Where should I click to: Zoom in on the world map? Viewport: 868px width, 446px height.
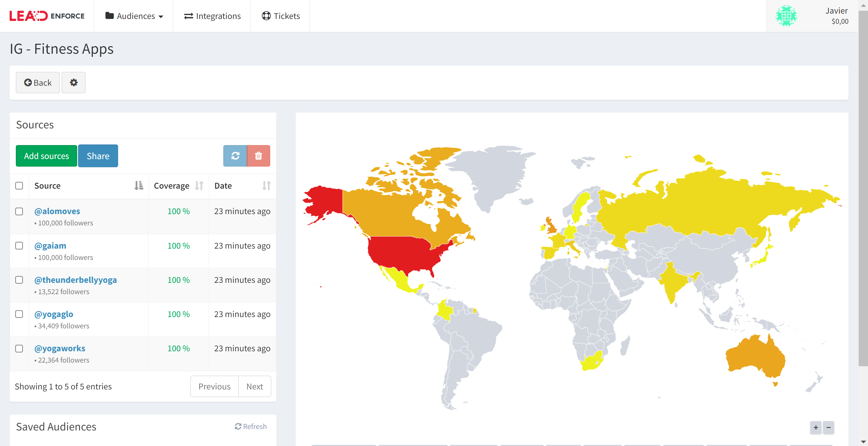(815, 427)
